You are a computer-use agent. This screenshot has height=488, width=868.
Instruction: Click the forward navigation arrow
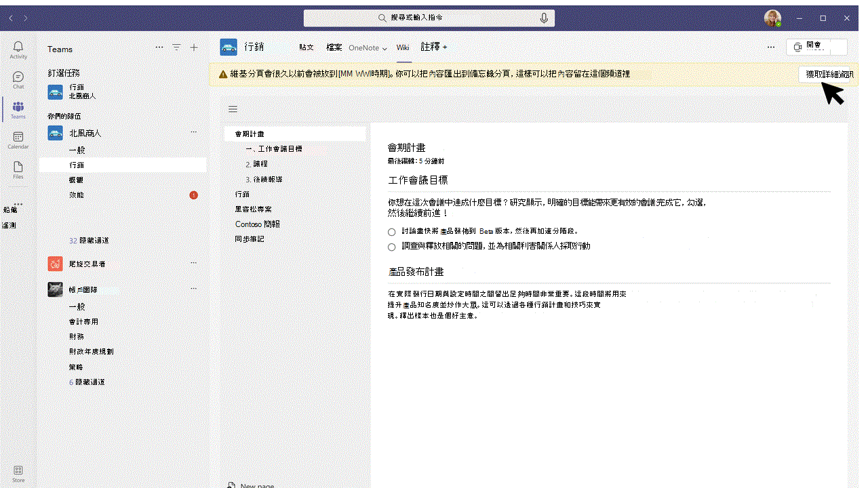coord(26,18)
